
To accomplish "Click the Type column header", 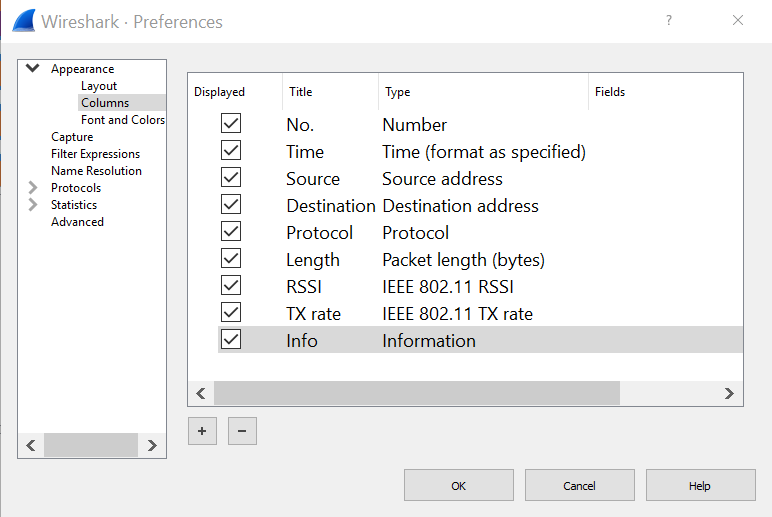I will click(483, 92).
